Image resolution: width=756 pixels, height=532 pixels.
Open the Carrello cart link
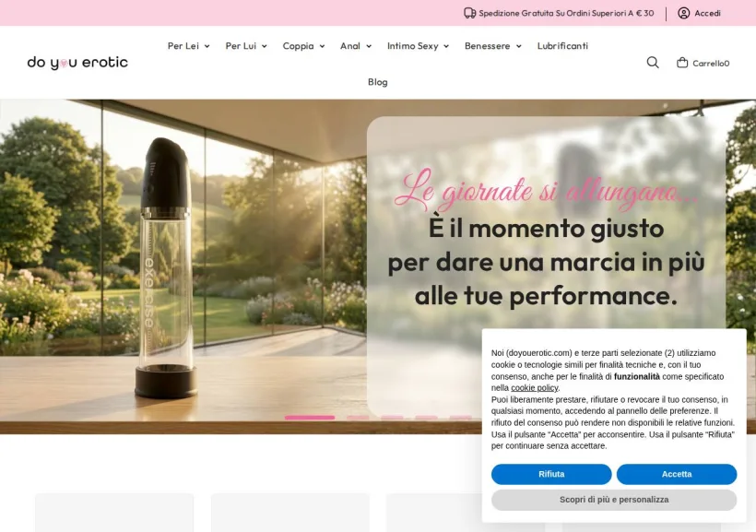coord(711,64)
